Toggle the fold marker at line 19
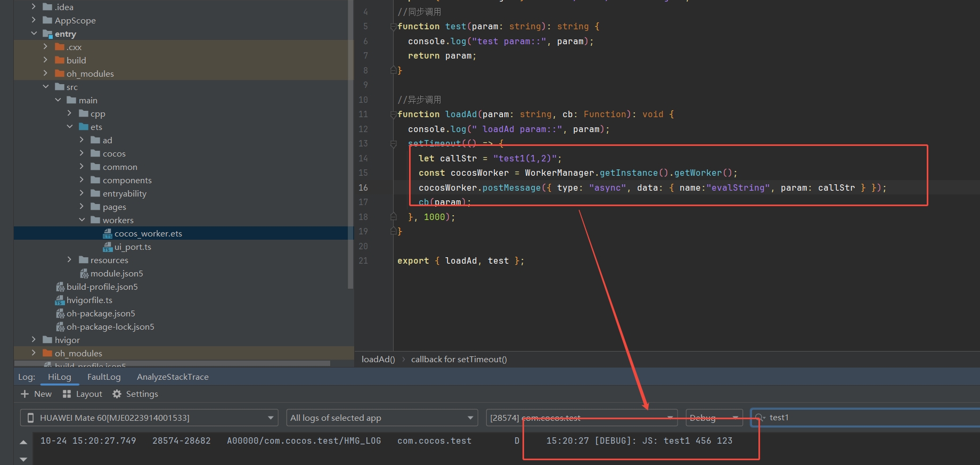This screenshot has height=465, width=980. coord(394,232)
